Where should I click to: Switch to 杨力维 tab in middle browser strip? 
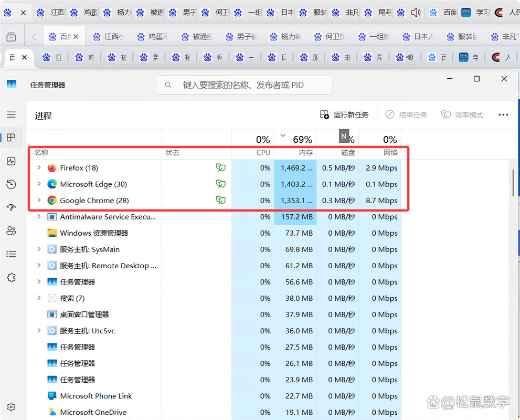pos(285,37)
